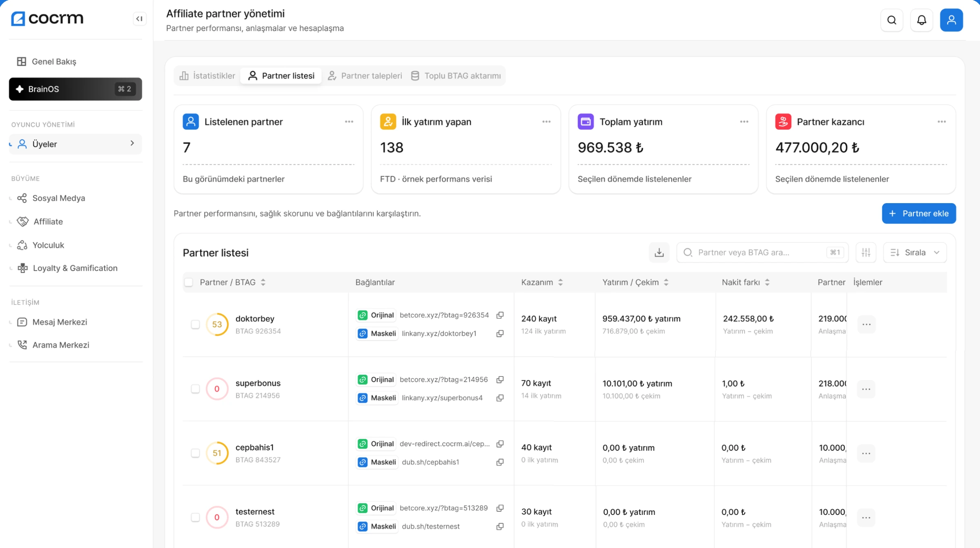
Task: Switch to the İstatistikler tab
Action: click(x=207, y=76)
